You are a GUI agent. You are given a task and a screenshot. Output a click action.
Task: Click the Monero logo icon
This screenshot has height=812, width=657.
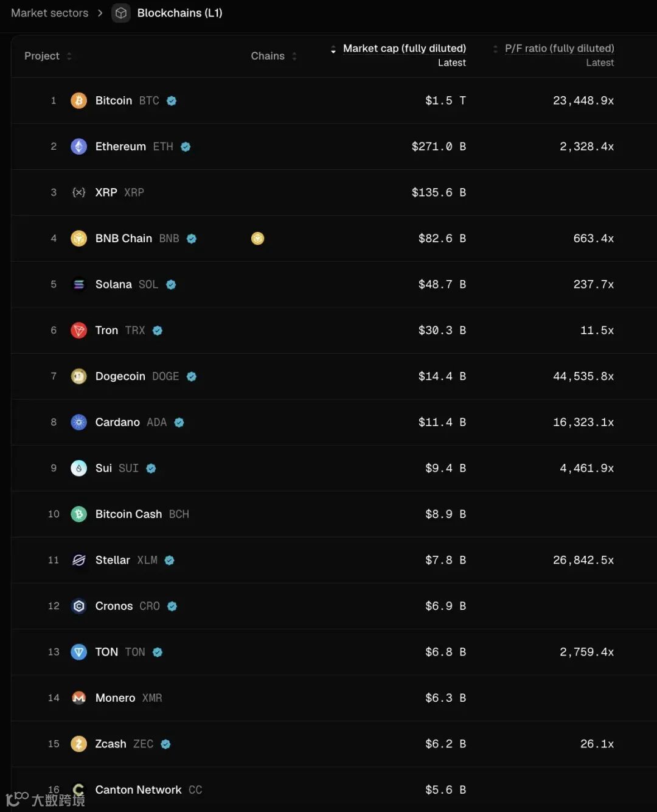click(78, 698)
